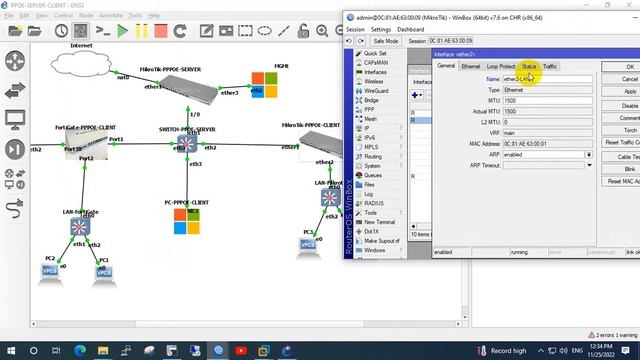Screen dimensions: 640x360
Task: Browse all devices icon in GNS3 sidebar
Action: pos(15,179)
